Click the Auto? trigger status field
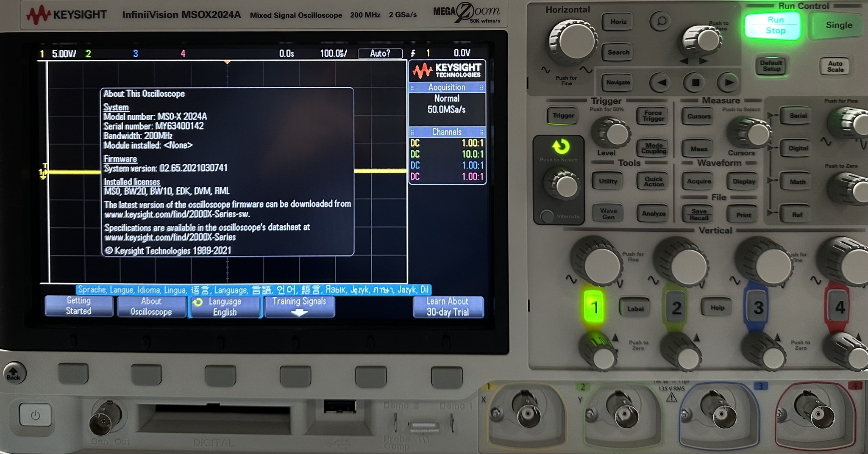Viewport: 868px width, 454px height. click(380, 53)
